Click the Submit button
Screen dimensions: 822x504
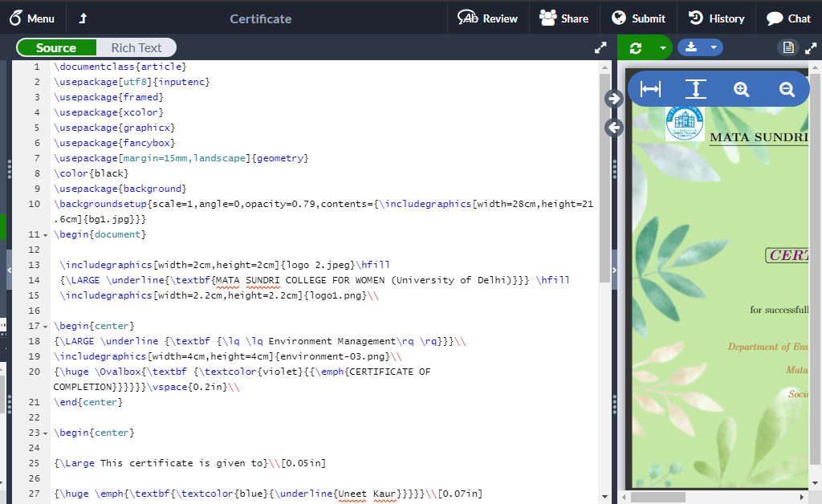coord(638,18)
